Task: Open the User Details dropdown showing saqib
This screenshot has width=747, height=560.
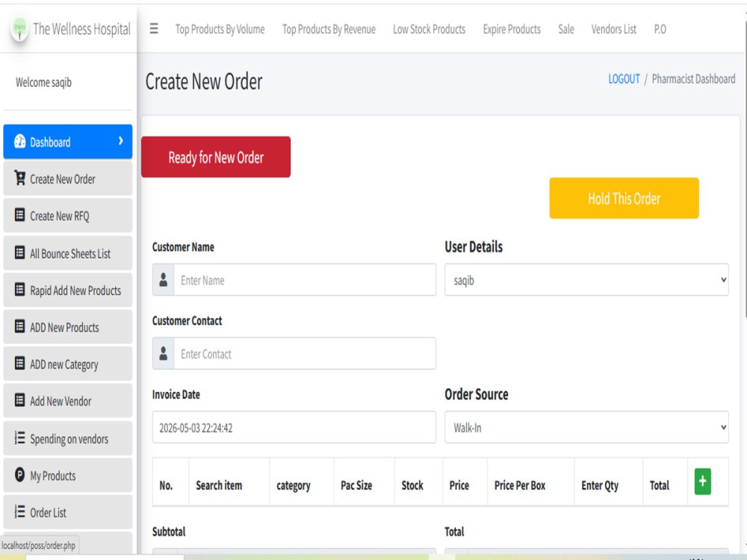Action: [x=586, y=279]
